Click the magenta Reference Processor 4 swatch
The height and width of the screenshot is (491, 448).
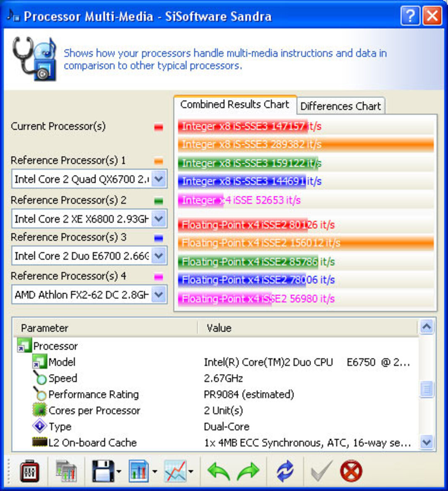pyautogui.click(x=159, y=277)
